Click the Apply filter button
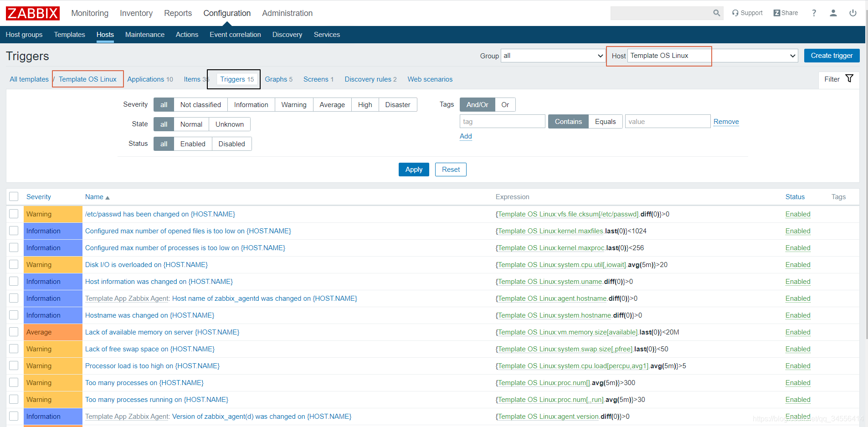 pyautogui.click(x=414, y=170)
